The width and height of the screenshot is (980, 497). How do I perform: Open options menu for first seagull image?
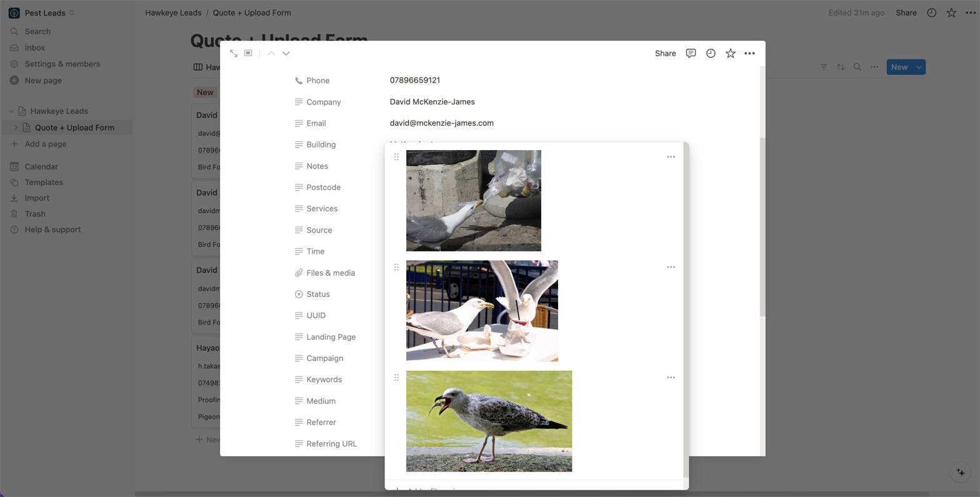pyautogui.click(x=671, y=157)
